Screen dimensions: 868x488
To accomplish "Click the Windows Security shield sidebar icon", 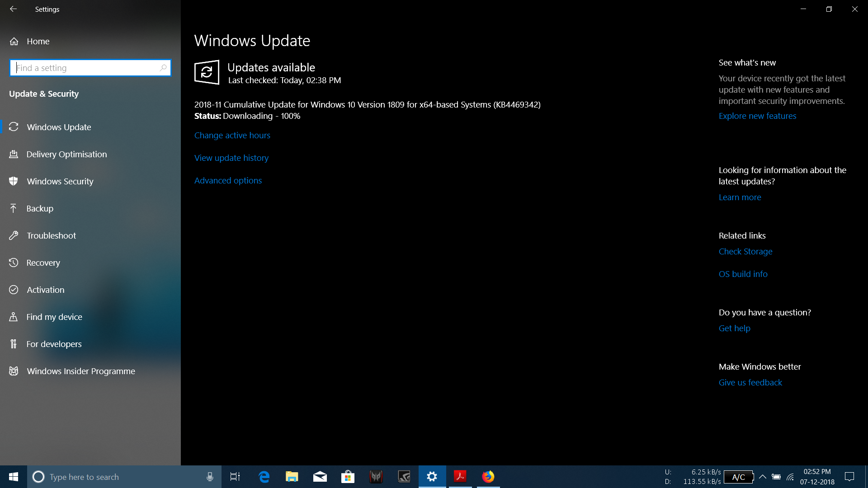I will coord(14,181).
